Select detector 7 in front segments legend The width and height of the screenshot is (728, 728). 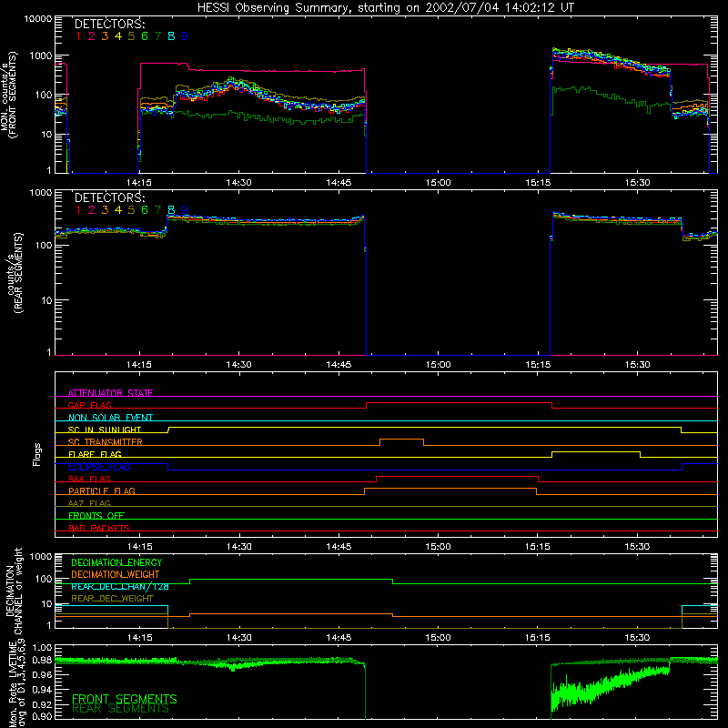(x=157, y=36)
